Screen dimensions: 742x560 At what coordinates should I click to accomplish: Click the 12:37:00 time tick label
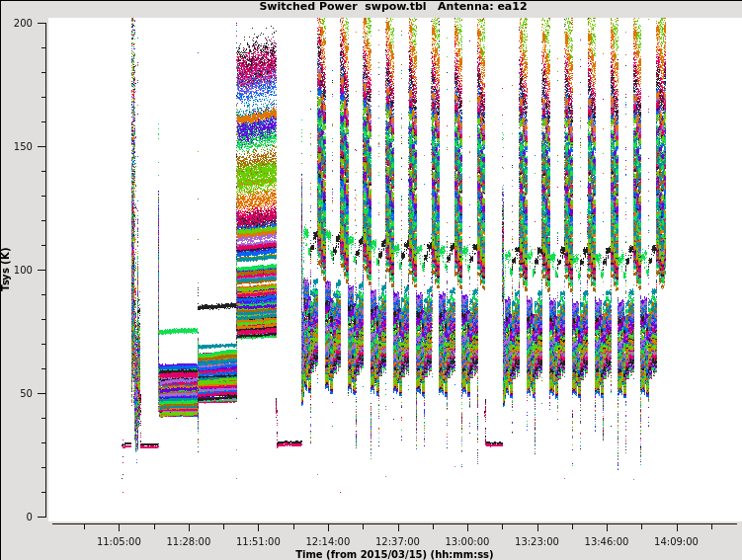397,541
